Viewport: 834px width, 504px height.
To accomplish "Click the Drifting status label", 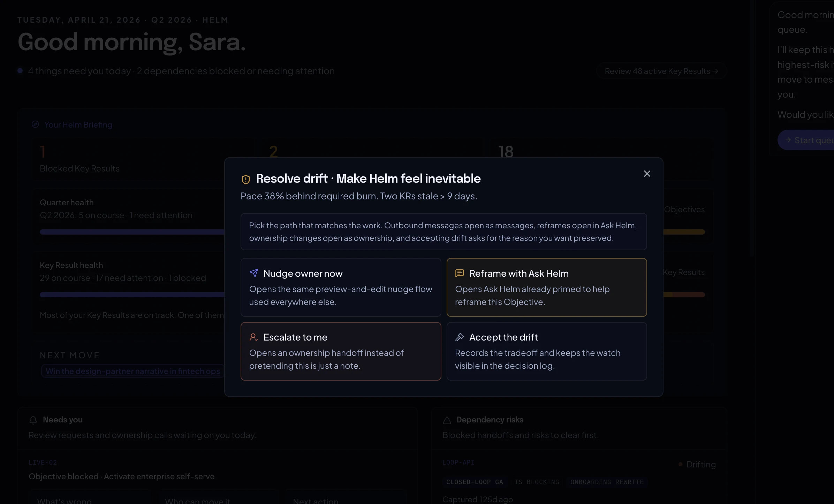I will (x=701, y=464).
